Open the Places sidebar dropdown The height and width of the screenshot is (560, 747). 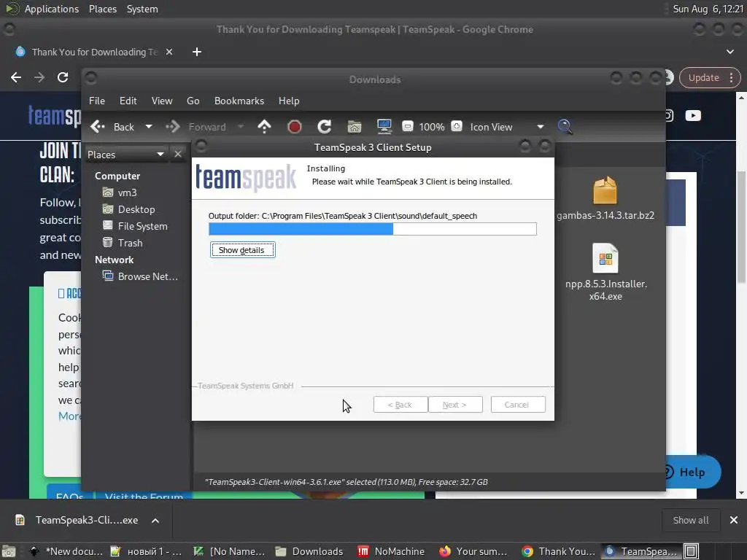click(125, 155)
